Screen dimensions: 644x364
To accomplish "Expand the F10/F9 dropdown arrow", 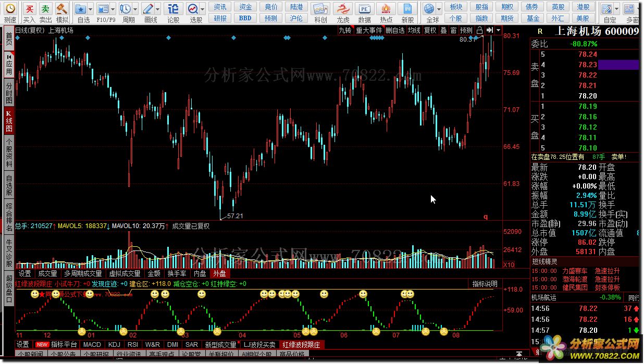I will click(x=113, y=9).
